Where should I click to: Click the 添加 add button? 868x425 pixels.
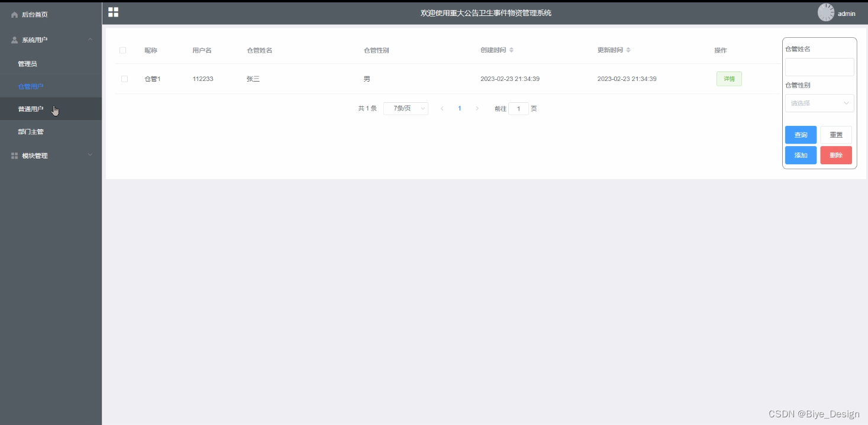[x=801, y=155]
